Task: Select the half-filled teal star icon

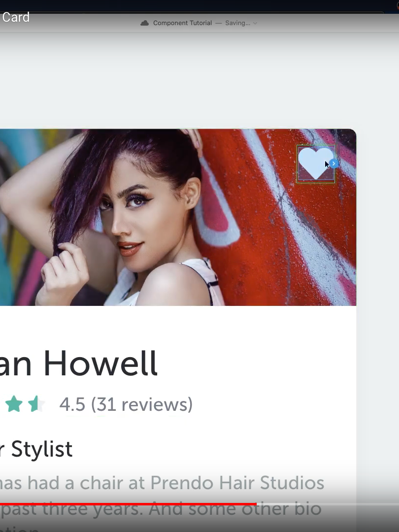Action: [x=35, y=404]
